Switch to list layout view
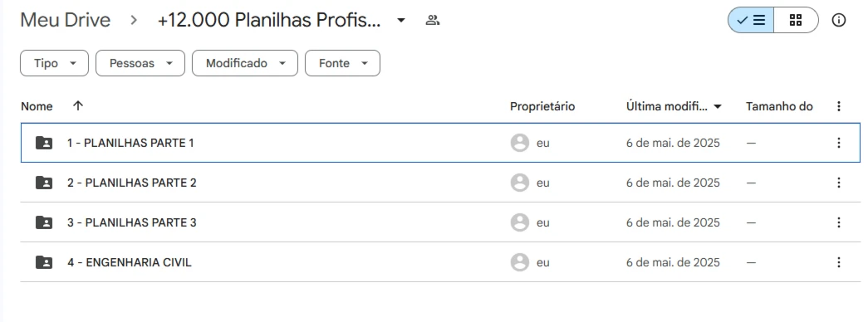This screenshot has height=322, width=868. point(751,21)
